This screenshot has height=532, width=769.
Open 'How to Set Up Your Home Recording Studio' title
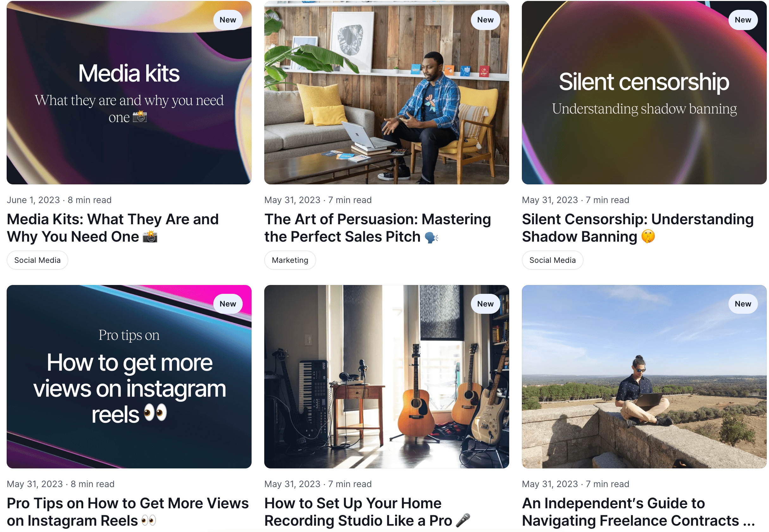coord(367,512)
